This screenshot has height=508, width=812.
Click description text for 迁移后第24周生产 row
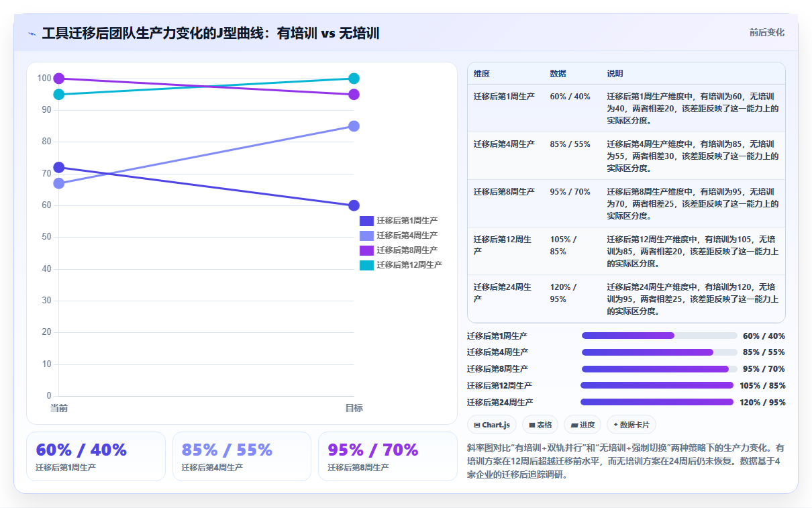(x=693, y=299)
